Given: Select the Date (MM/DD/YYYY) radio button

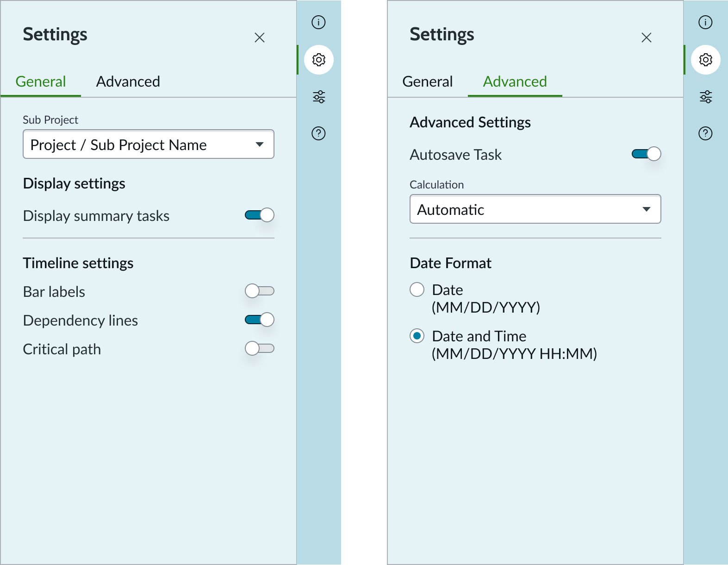Looking at the screenshot, I should 417,290.
